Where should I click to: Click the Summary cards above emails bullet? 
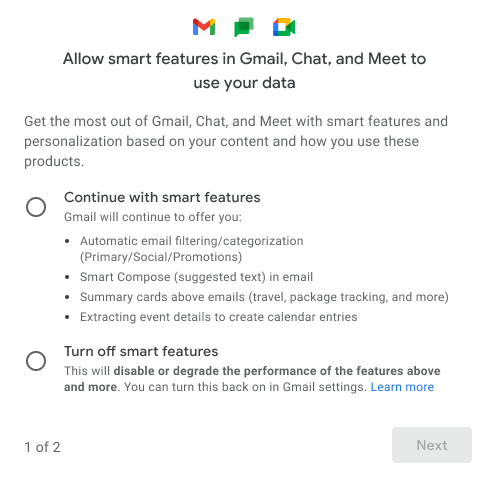click(x=264, y=297)
